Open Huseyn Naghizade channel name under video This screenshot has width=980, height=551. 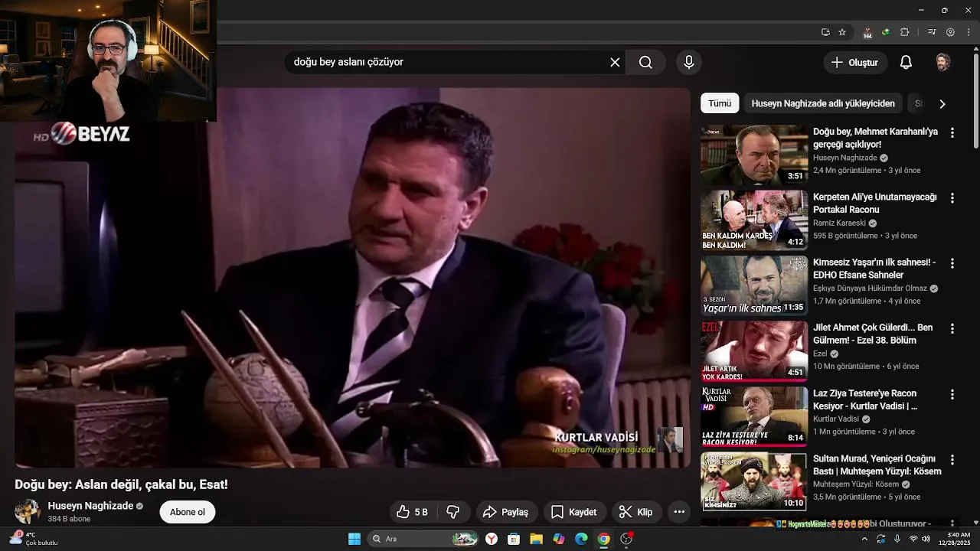tap(90, 506)
